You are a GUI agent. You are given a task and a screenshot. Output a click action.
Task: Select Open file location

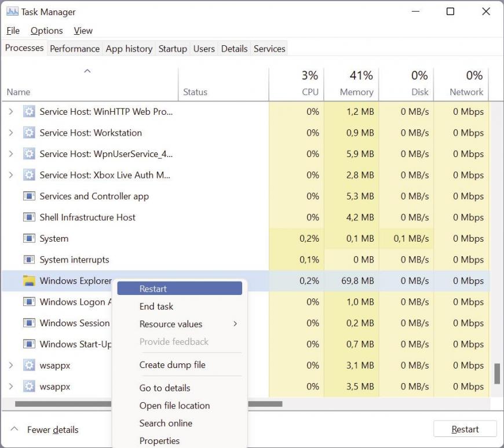(x=180, y=406)
